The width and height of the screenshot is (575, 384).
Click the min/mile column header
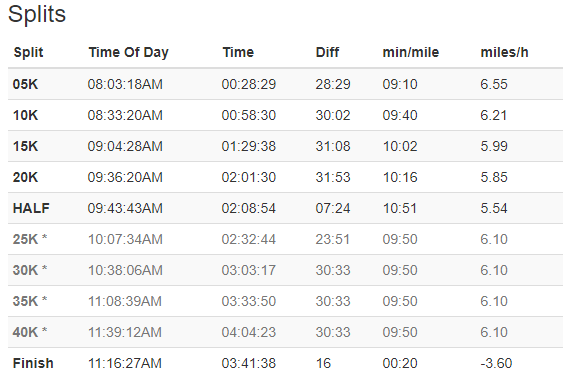click(x=410, y=52)
